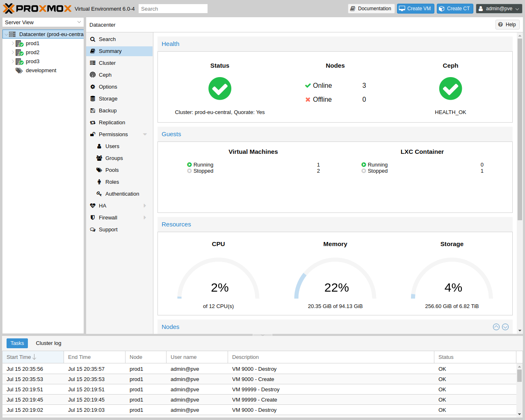The height and width of the screenshot is (420, 525).
Task: Open the Search section in the Datacenter sidebar
Action: point(107,39)
